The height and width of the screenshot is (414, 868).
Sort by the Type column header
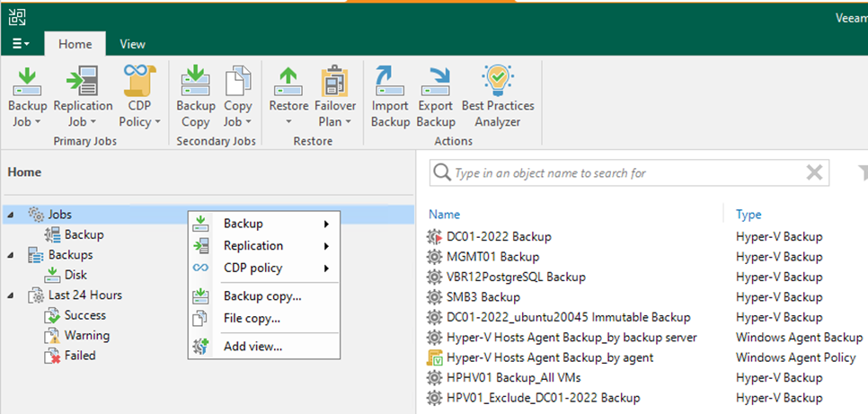click(x=748, y=215)
